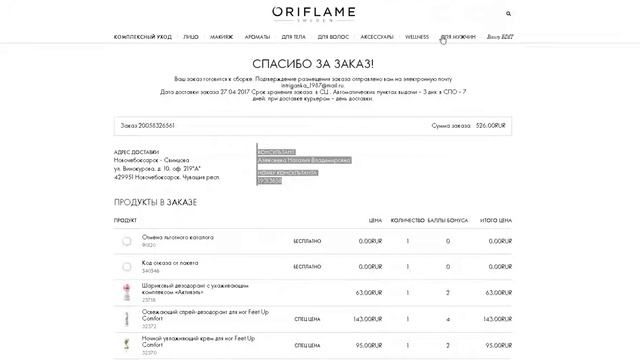Image resolution: width=640 pixels, height=360 pixels.
Task: Click Адрес доставки label
Action: coord(136,152)
